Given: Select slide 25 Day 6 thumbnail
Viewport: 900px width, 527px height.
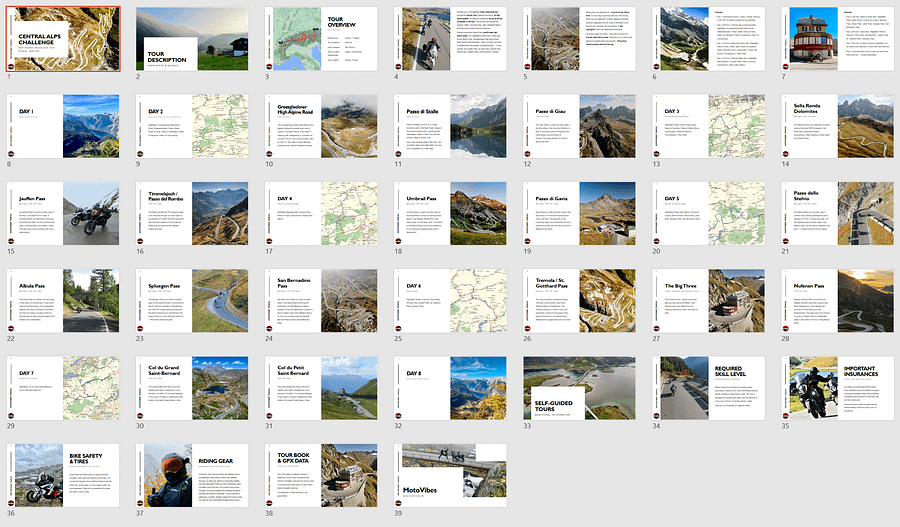Looking at the screenshot, I should coord(451,301).
